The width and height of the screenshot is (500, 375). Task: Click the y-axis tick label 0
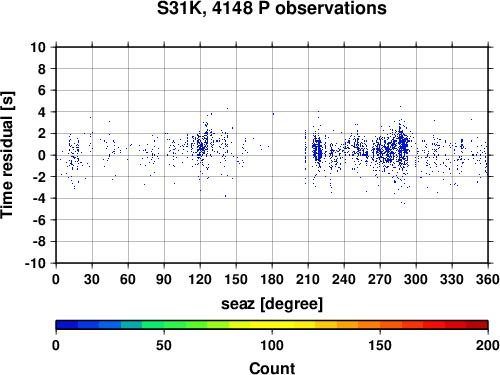[42, 155]
